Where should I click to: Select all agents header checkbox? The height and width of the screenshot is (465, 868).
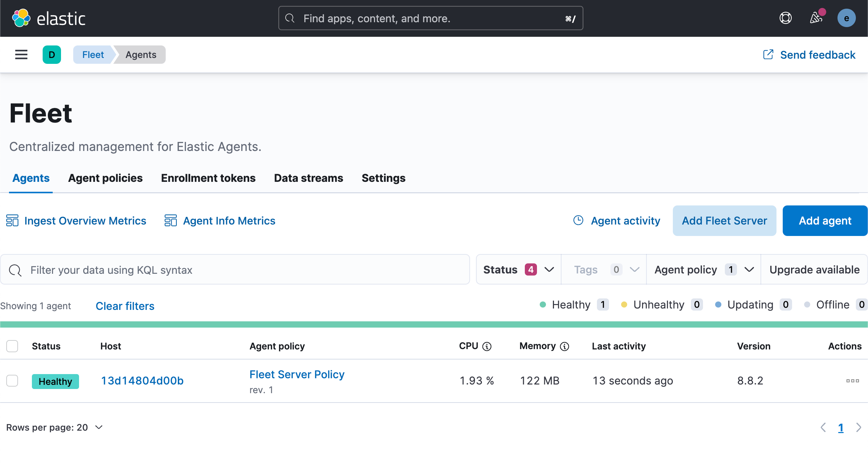(x=12, y=346)
